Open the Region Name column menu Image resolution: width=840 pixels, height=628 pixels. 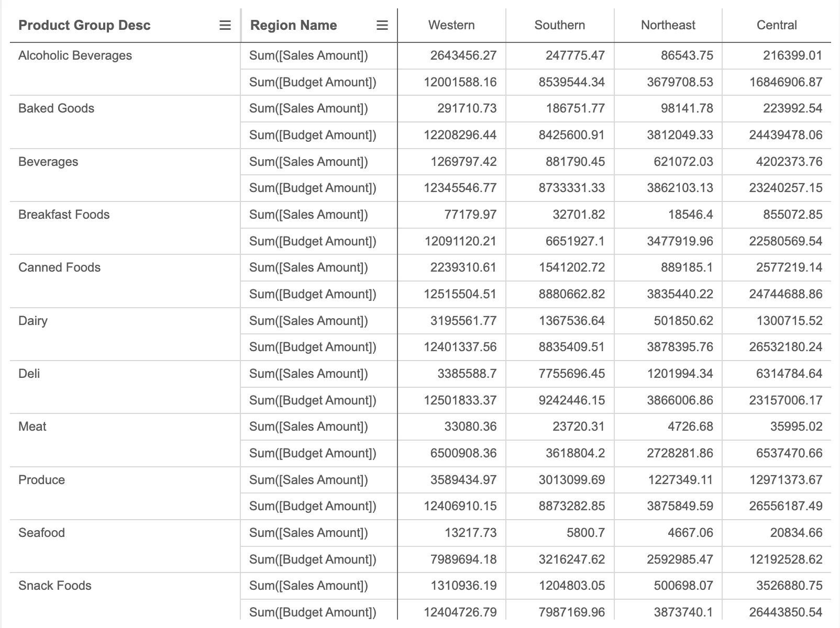(382, 25)
